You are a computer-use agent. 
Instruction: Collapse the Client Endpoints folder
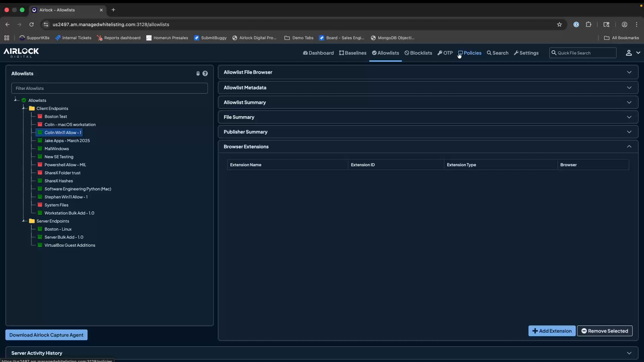point(24,108)
